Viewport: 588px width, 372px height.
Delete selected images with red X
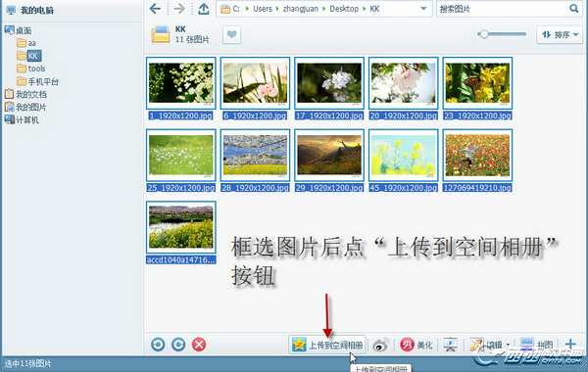pos(199,345)
